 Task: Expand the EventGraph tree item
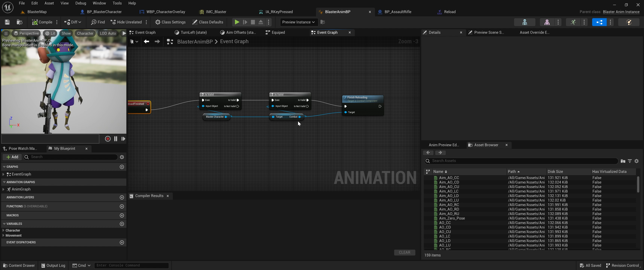(x=3, y=174)
